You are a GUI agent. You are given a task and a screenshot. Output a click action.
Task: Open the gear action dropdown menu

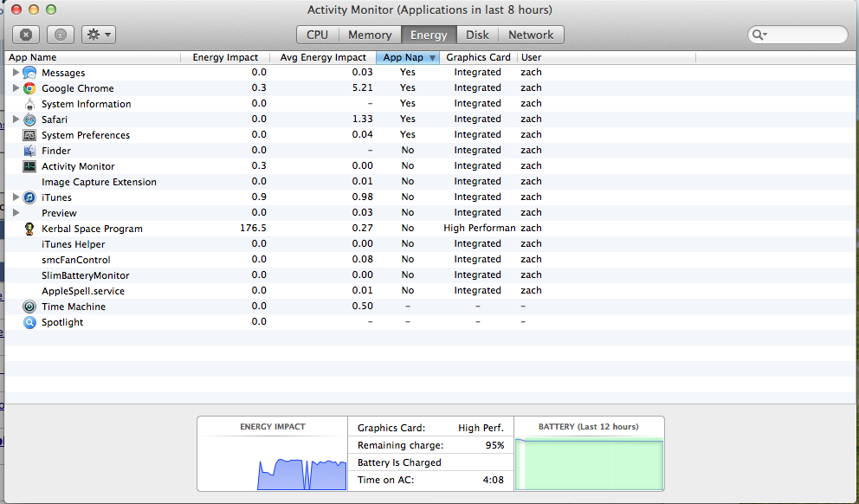coord(99,35)
